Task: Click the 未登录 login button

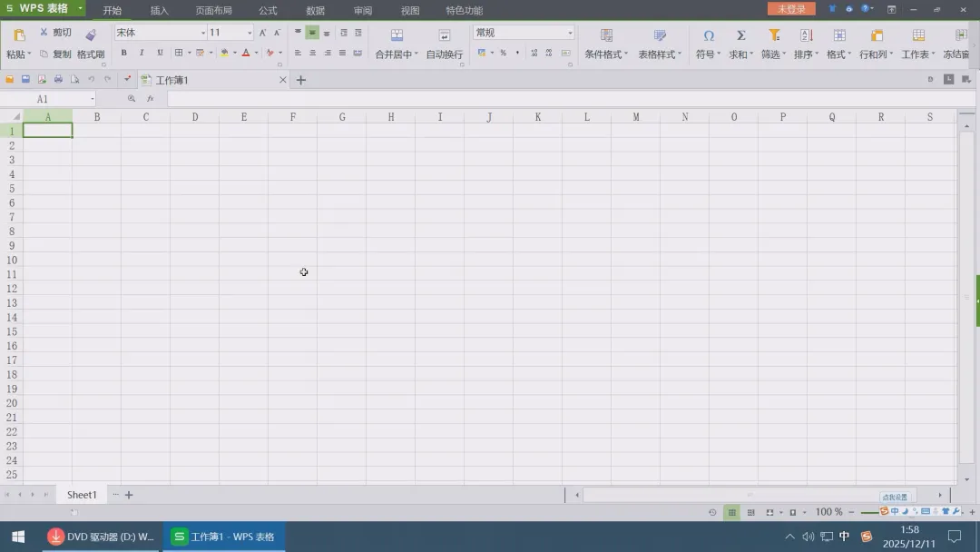Action: pos(791,9)
